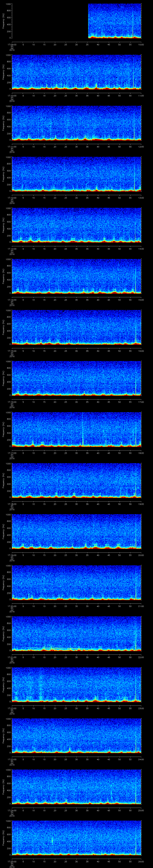Click the 26:00 end time label
The image size is (153, 868).
coord(141,861)
